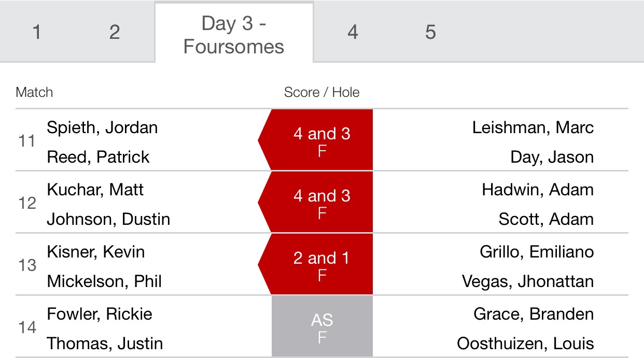This screenshot has height=358, width=644.
Task: Open match 13 score box 2 and 1
Action: (316, 264)
